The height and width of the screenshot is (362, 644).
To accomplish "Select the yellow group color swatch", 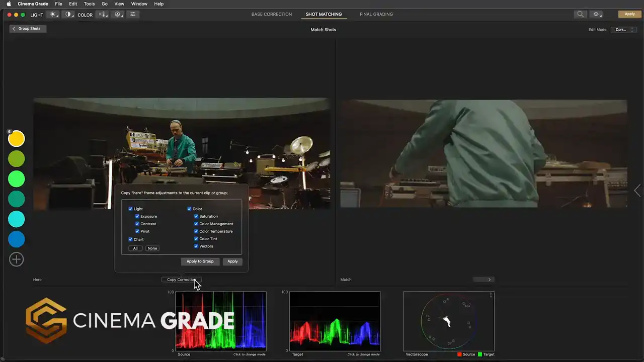I will [17, 138].
